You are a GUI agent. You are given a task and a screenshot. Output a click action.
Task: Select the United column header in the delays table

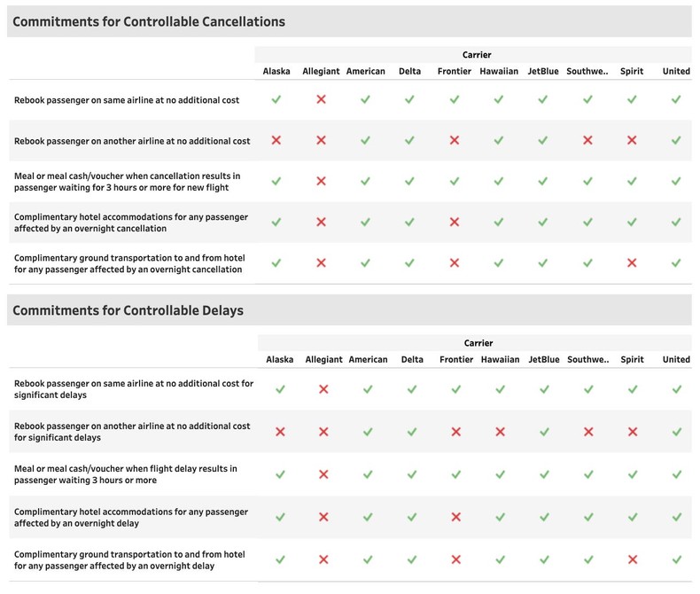[676, 359]
